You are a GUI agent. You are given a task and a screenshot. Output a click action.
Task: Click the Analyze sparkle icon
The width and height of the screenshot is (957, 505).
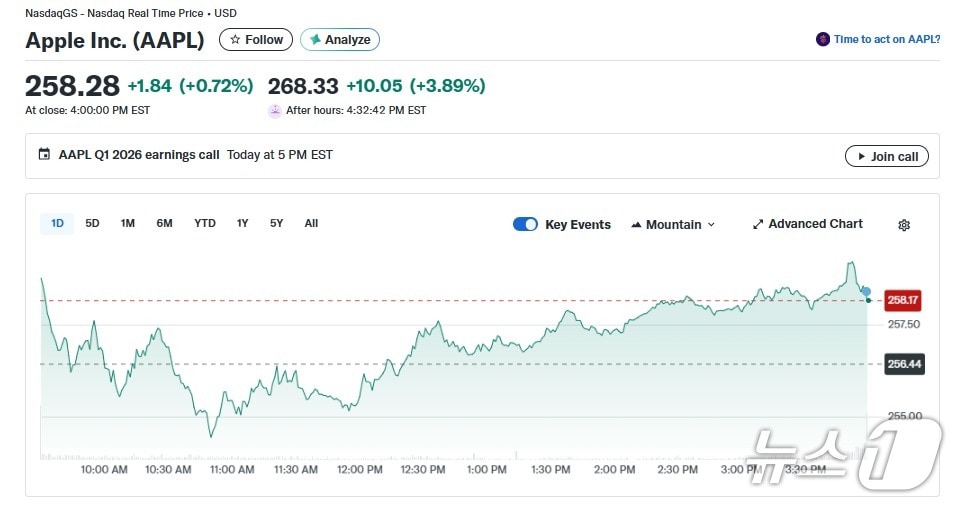click(315, 40)
